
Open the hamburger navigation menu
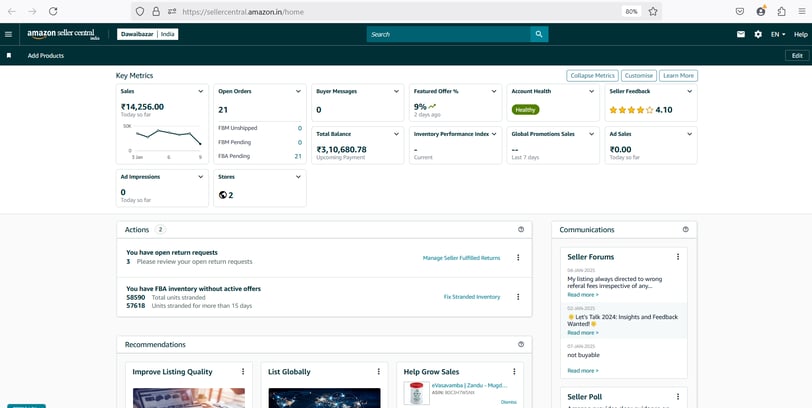(x=8, y=34)
